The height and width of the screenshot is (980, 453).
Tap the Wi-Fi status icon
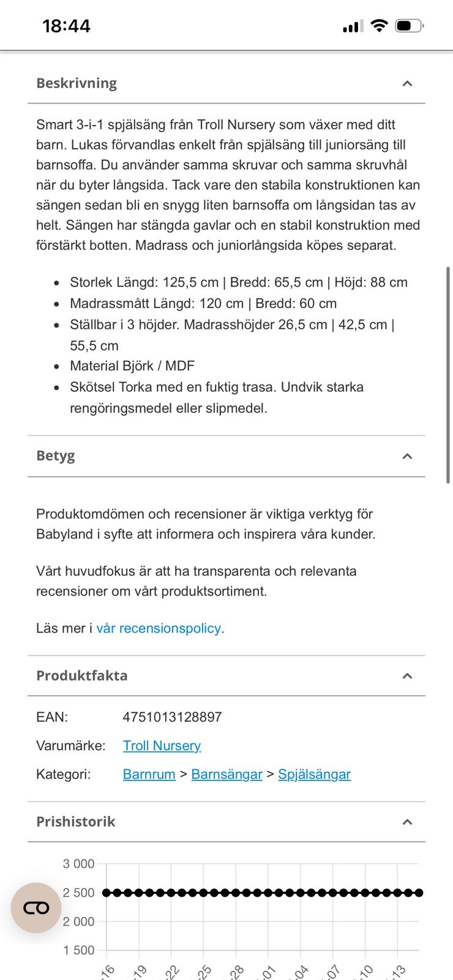pyautogui.click(x=380, y=26)
